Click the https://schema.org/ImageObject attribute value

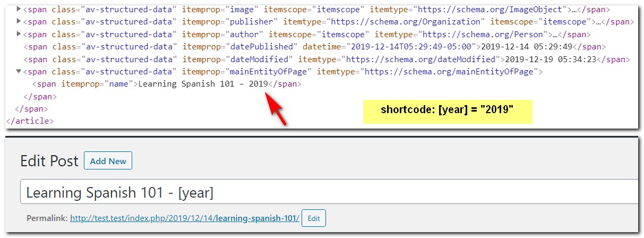[491, 10]
